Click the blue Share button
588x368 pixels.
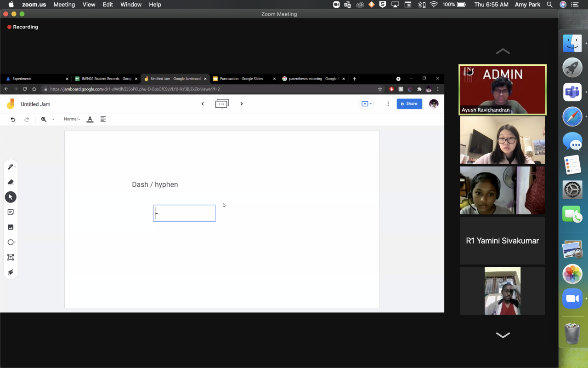[x=409, y=104]
